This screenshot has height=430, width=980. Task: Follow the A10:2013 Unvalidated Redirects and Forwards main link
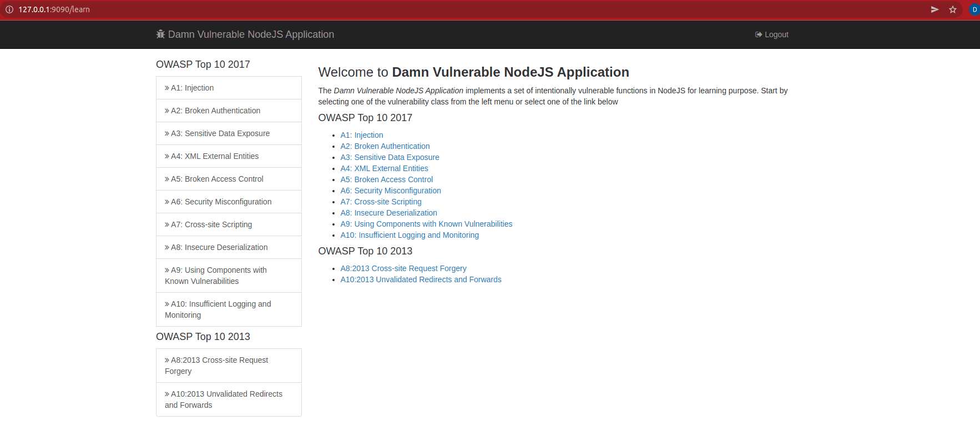421,279
